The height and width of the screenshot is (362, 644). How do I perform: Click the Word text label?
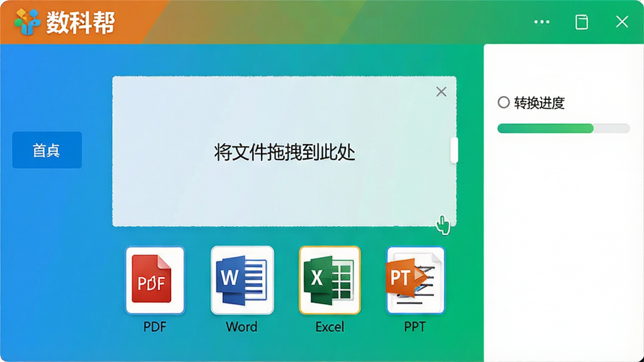coord(242,327)
